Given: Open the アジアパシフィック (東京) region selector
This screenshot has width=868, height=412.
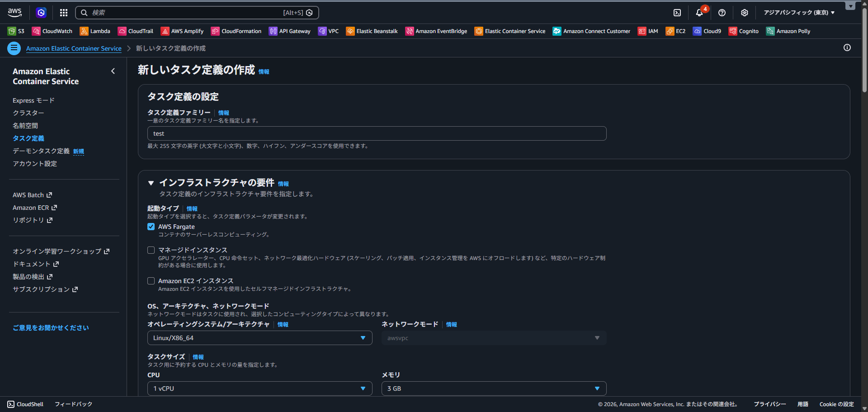Looking at the screenshot, I should 799,13.
